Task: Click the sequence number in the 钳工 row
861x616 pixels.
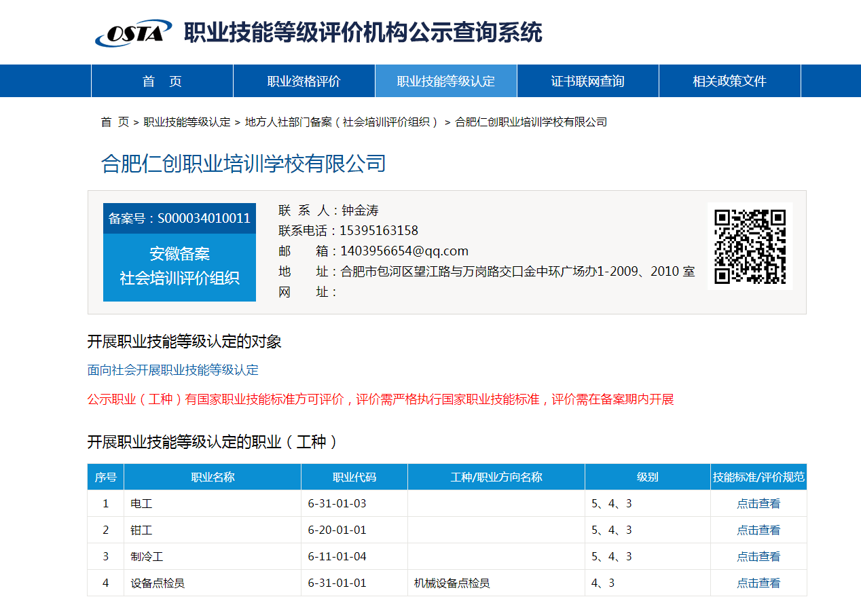Action: click(106, 530)
